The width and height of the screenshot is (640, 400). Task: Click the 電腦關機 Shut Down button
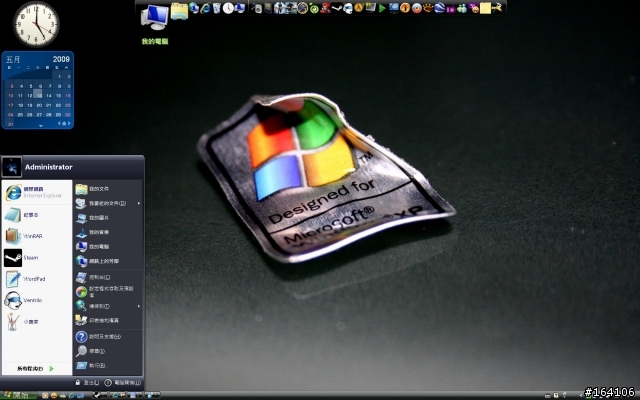pyautogui.click(x=122, y=382)
